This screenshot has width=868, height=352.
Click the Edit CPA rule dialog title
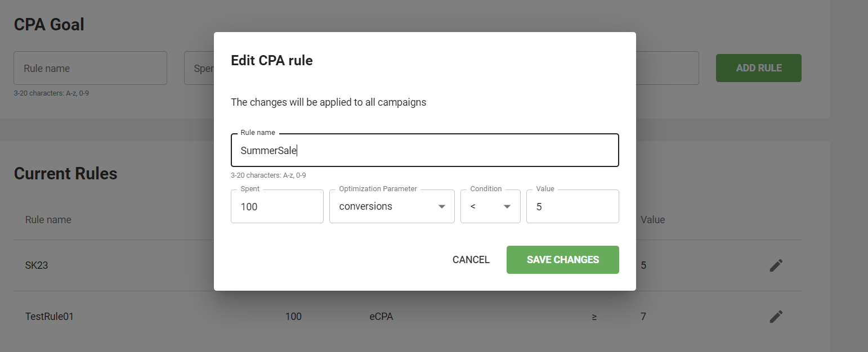coord(272,61)
